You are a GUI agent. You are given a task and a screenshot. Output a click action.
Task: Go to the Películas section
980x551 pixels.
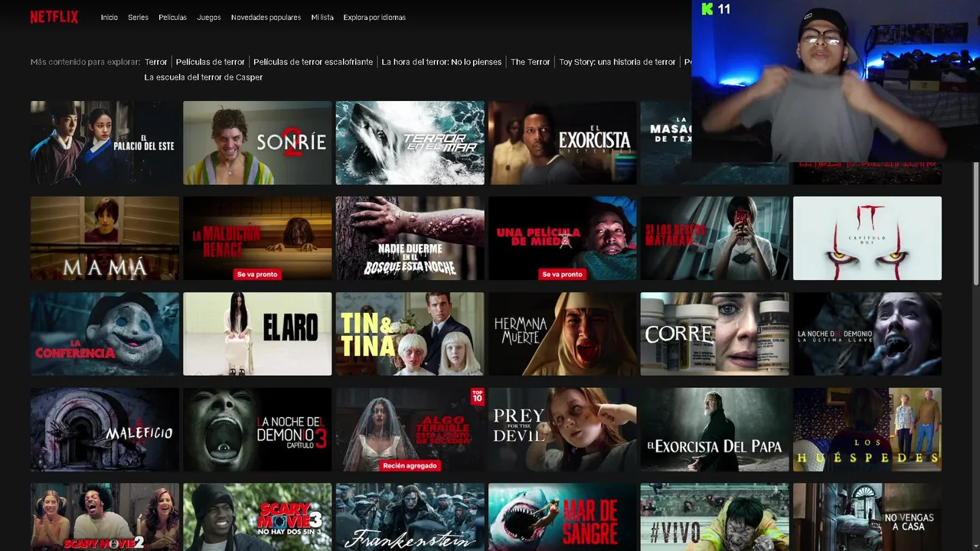[x=172, y=18]
